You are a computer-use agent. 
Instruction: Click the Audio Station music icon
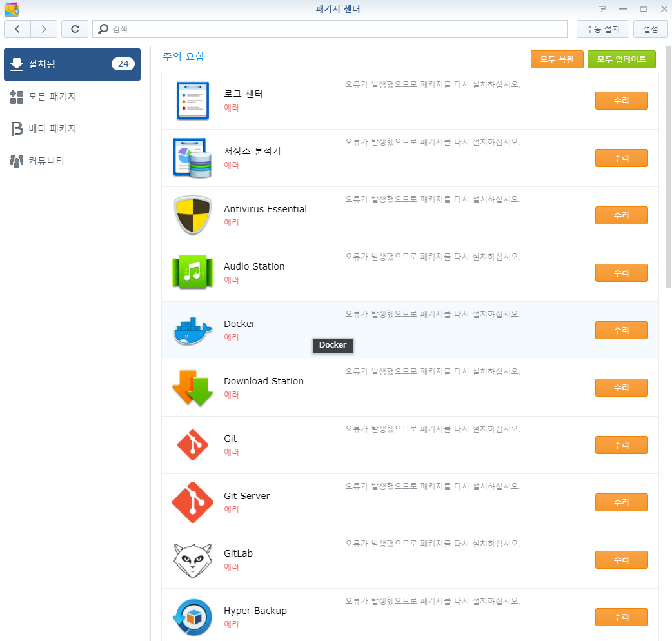coord(193,272)
